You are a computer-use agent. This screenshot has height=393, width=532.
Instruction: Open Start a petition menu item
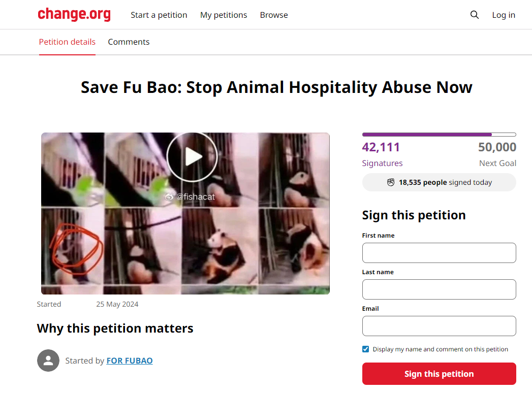(x=159, y=15)
